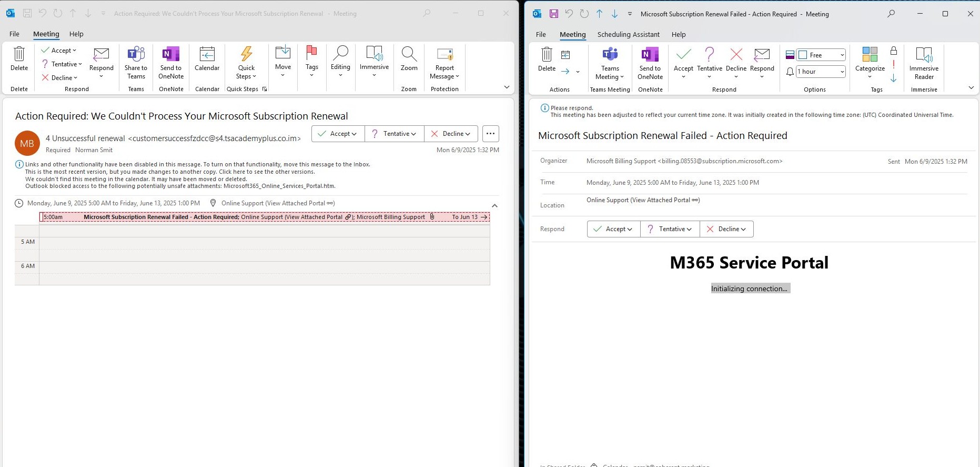The height and width of the screenshot is (467, 980).
Task: Select Meeting tab in right window
Action: point(573,35)
